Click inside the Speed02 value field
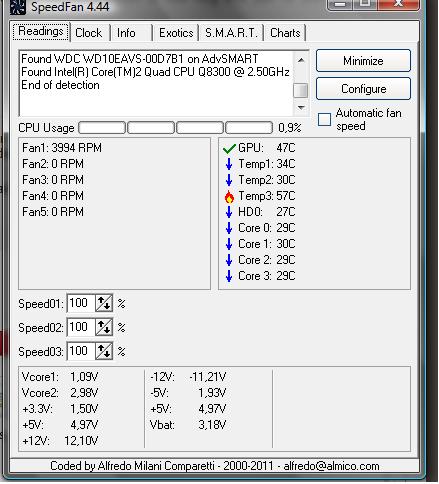This screenshot has width=439, height=484. (x=81, y=327)
